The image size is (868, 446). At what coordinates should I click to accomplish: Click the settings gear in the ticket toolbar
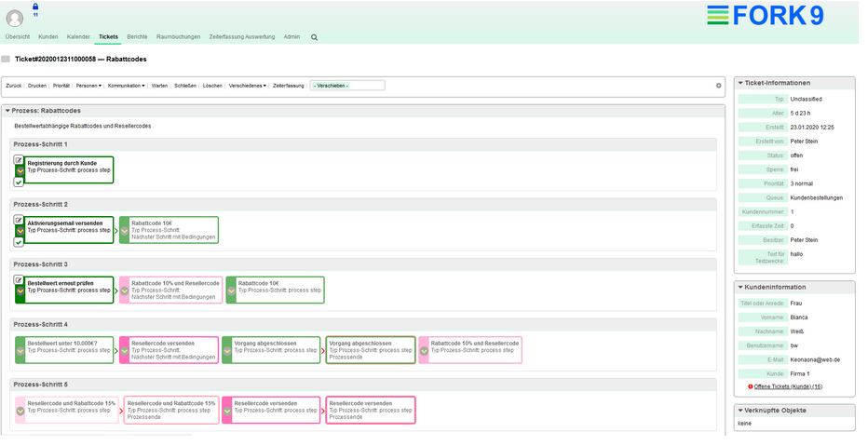[x=718, y=86]
